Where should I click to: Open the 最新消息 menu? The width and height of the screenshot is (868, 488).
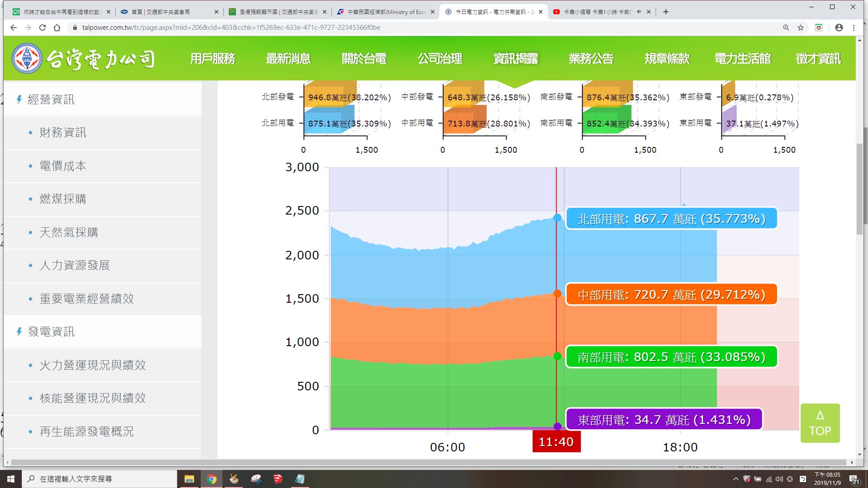[288, 59]
